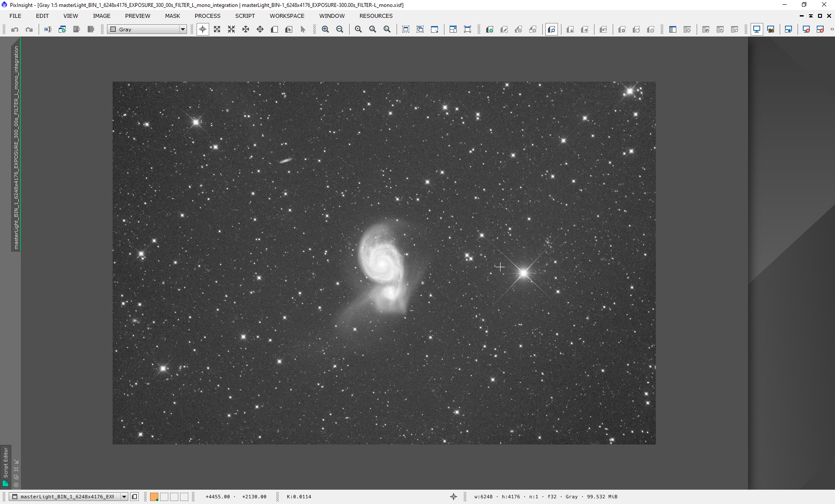Click the New Preview green plus icon
Viewport: 835px width, 504px height.
pos(490,30)
